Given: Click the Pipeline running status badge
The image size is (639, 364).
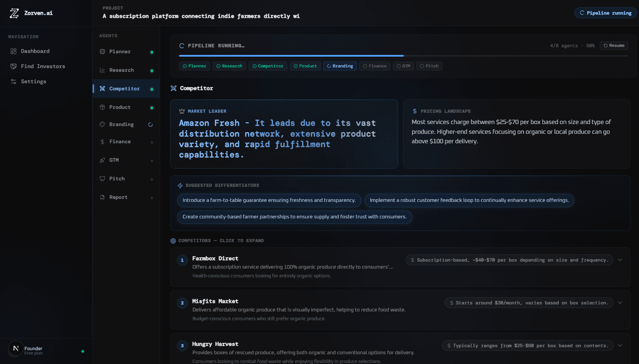Looking at the screenshot, I should click(605, 13).
